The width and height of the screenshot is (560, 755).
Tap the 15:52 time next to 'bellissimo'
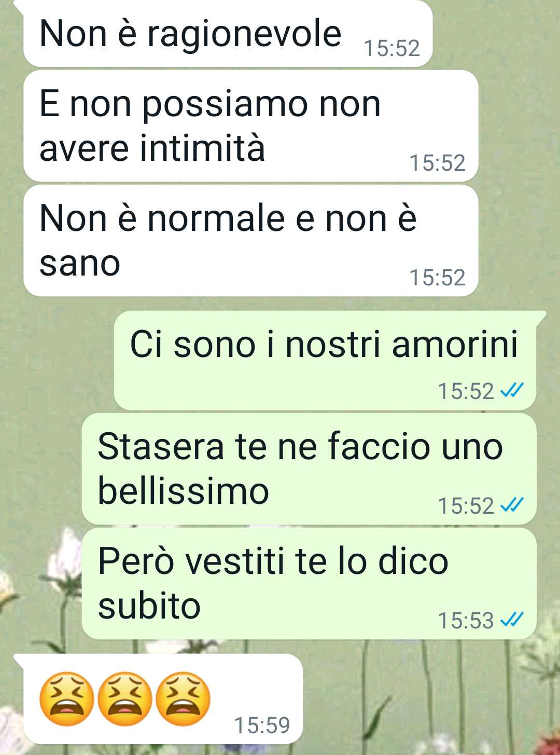[x=466, y=506]
